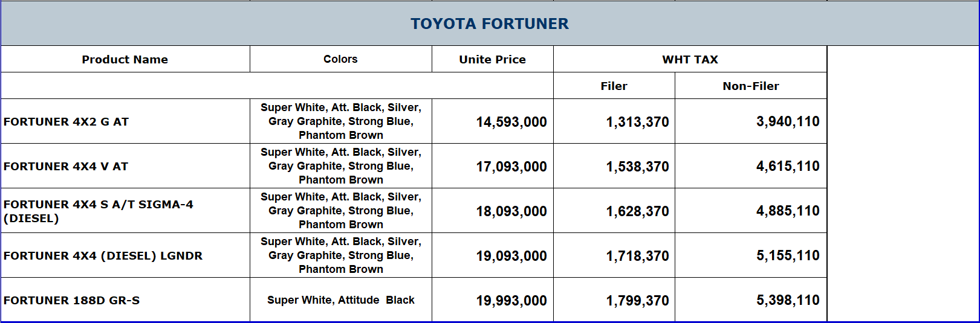This screenshot has width=980, height=323.
Task: Click the 19,993,000 price for GR-S
Action: point(511,301)
